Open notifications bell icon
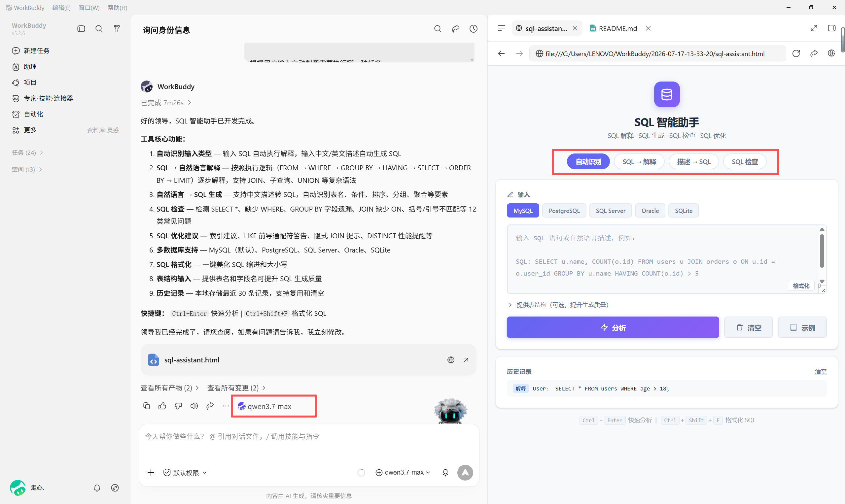Screen dimensions: 845x504 coord(97,488)
